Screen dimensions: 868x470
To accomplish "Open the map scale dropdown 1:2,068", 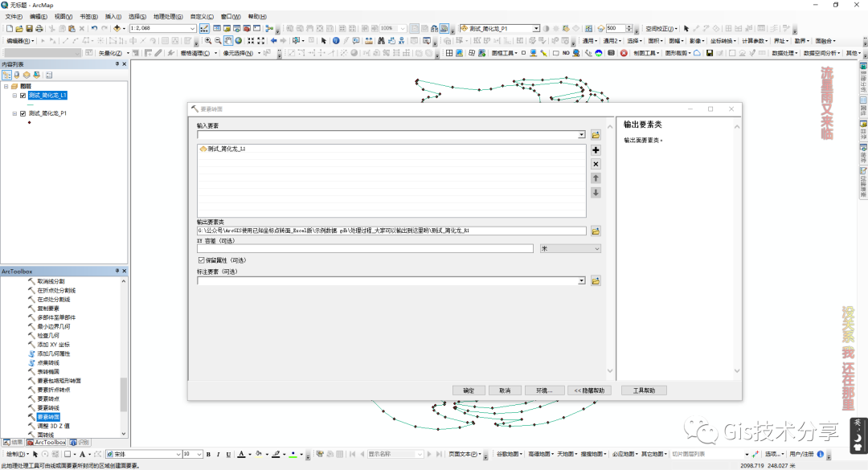I will [192, 28].
